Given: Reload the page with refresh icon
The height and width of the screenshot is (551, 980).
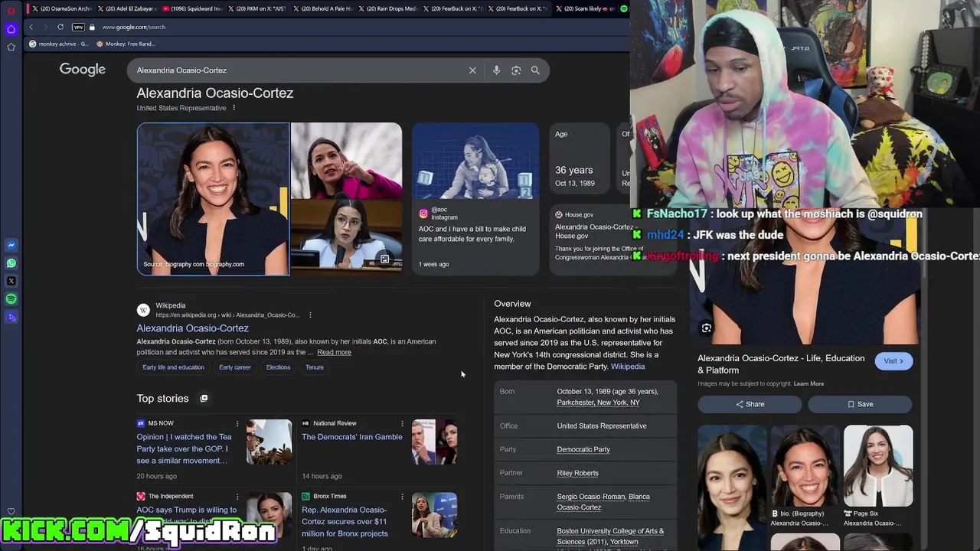Looking at the screenshot, I should [x=60, y=27].
